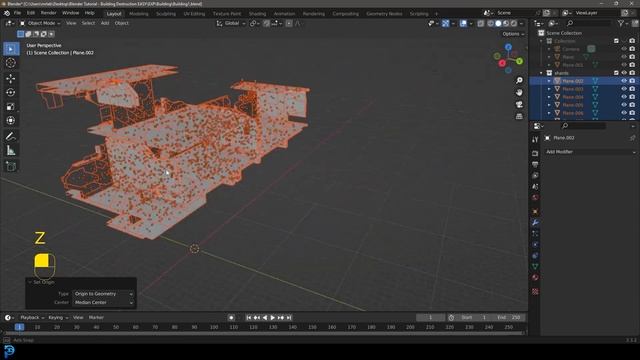The image size is (640, 360).
Task: Open the Keying dropdown in timeline
Action: pos(58,318)
